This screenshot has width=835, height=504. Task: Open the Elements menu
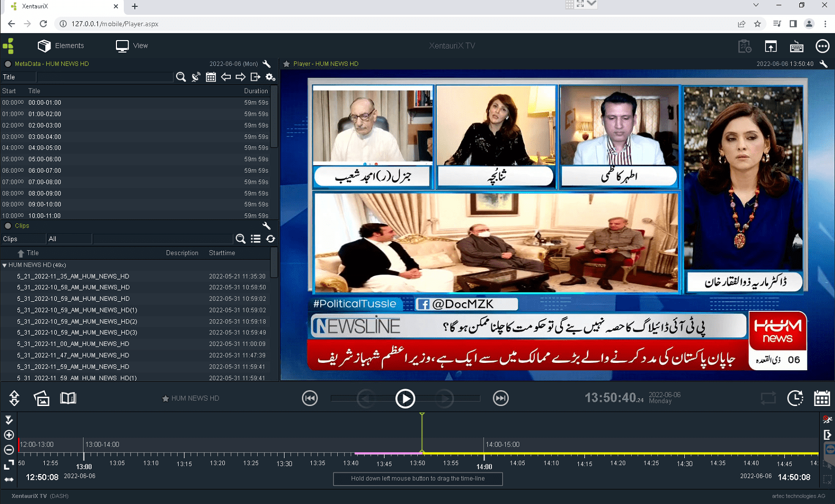pyautogui.click(x=61, y=46)
